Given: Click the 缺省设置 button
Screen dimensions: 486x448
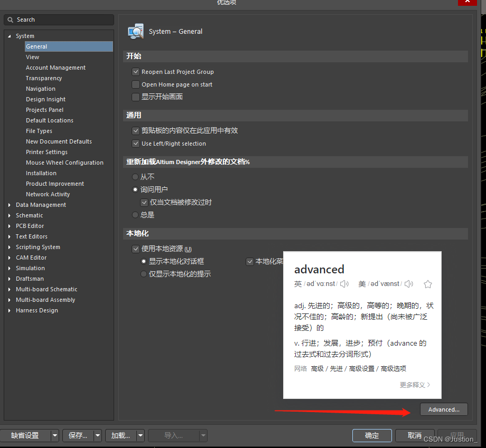Looking at the screenshot, I should click(x=25, y=436).
